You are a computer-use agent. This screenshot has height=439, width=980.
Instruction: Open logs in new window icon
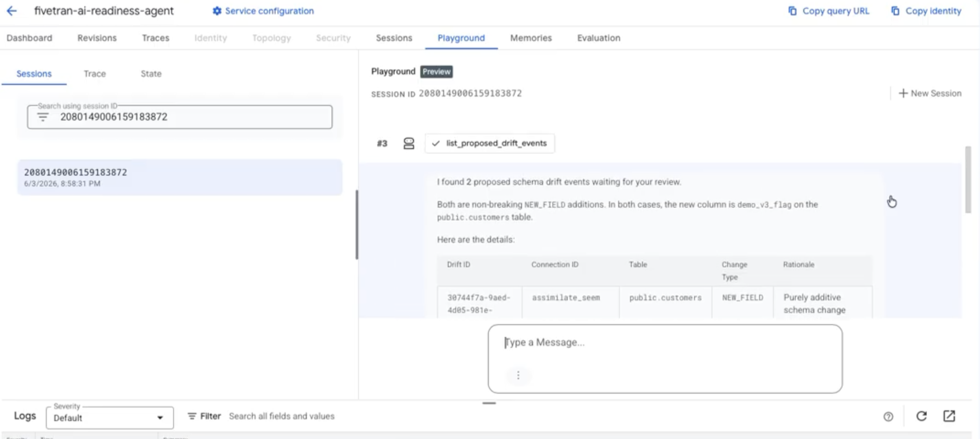pyautogui.click(x=949, y=416)
